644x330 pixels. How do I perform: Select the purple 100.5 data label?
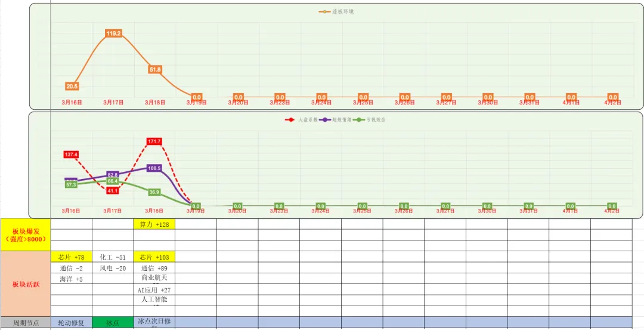[154, 168]
